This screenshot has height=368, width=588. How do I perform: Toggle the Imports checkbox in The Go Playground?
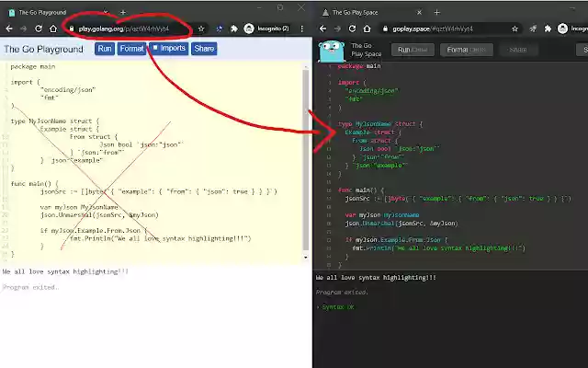click(155, 48)
